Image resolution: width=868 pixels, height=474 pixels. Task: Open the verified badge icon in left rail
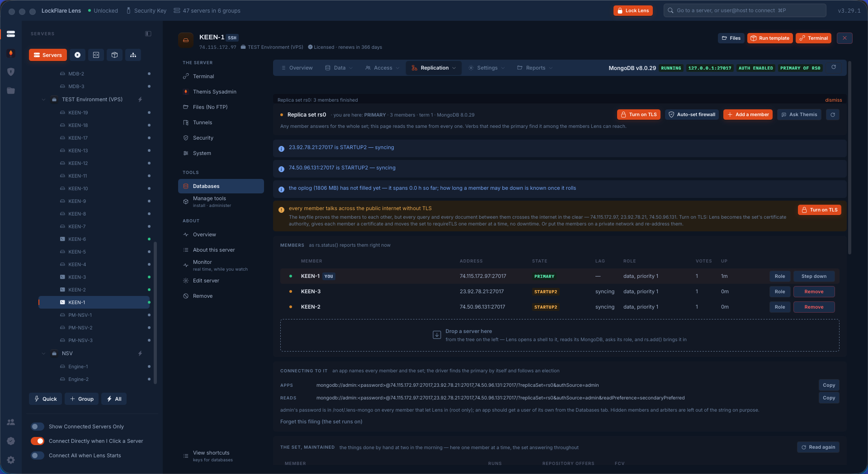[x=11, y=441]
